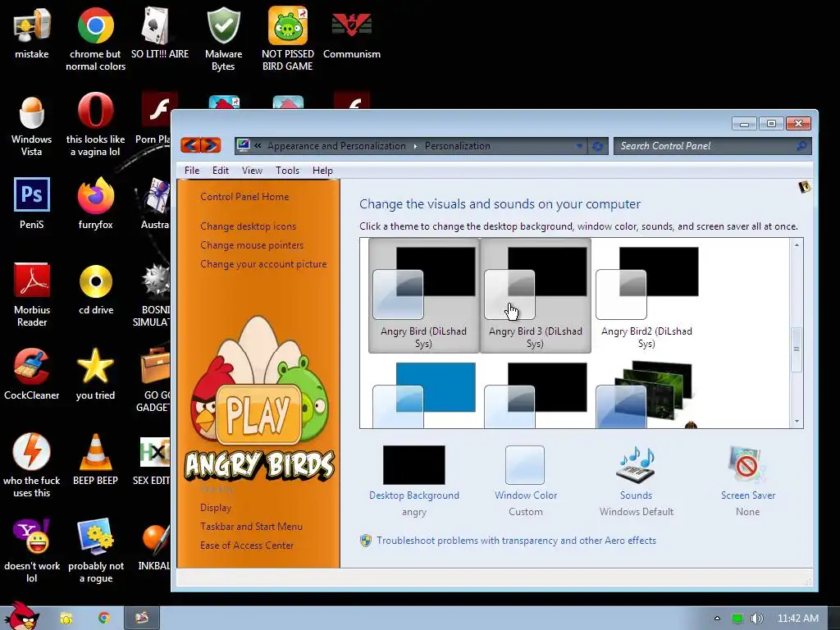Select the red Opera-style browser icon
Screen dimensions: 840x630
pos(95,125)
